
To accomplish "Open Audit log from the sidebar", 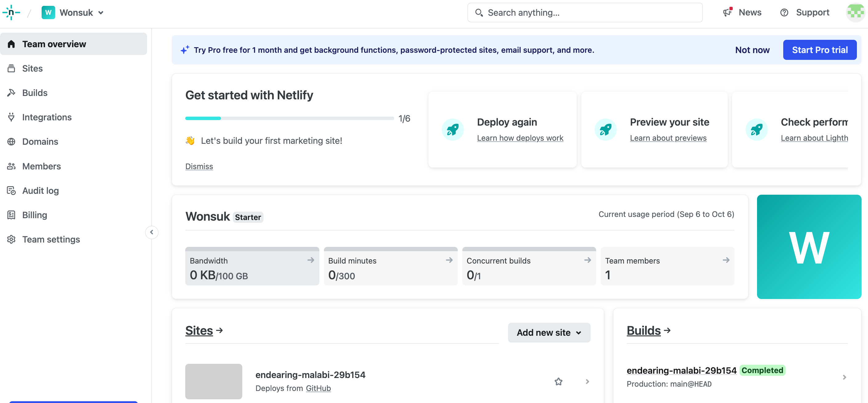I will coord(40,190).
